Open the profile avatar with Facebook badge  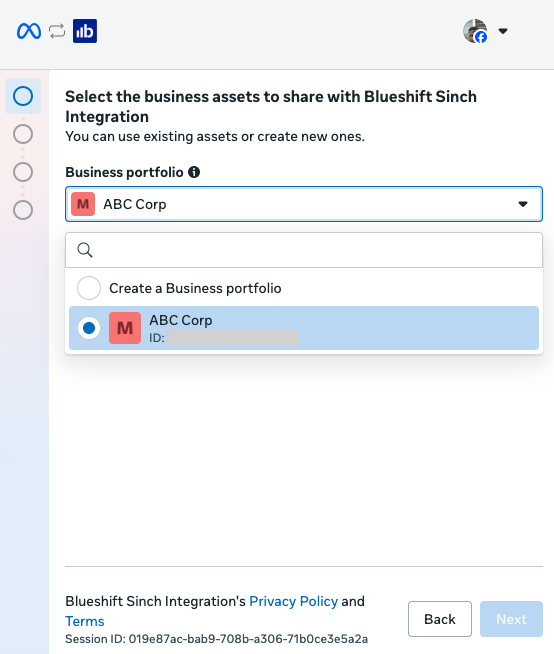[x=475, y=31]
